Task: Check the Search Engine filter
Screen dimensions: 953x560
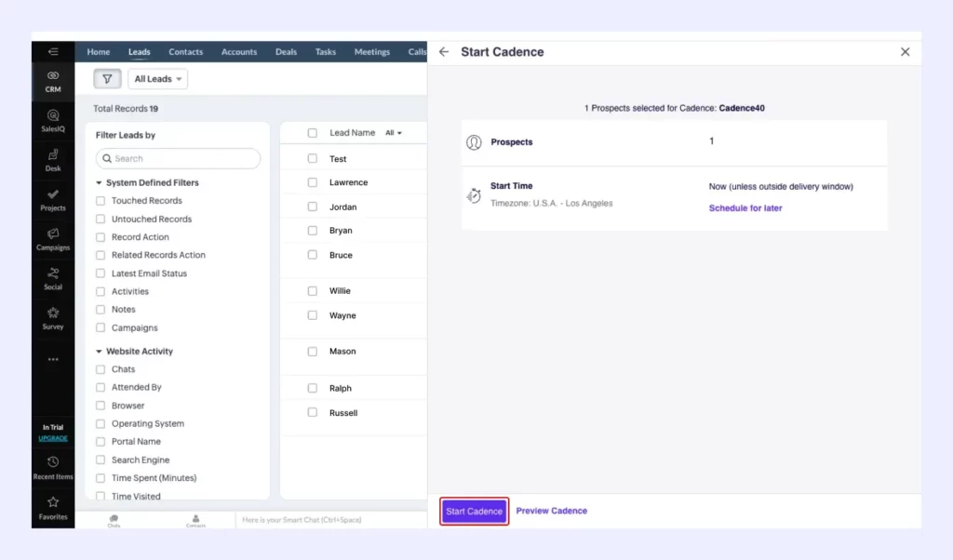Action: pyautogui.click(x=101, y=460)
